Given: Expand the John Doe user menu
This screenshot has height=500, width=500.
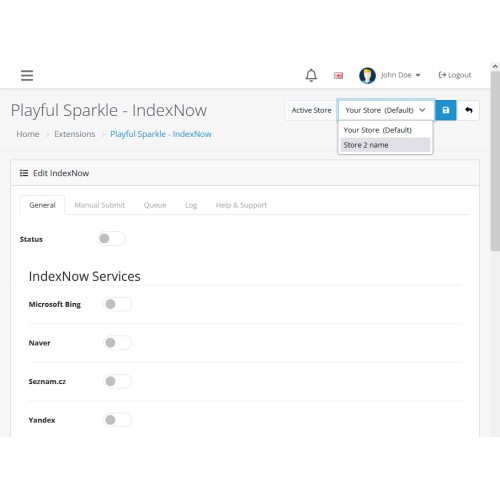Looking at the screenshot, I should point(400,75).
